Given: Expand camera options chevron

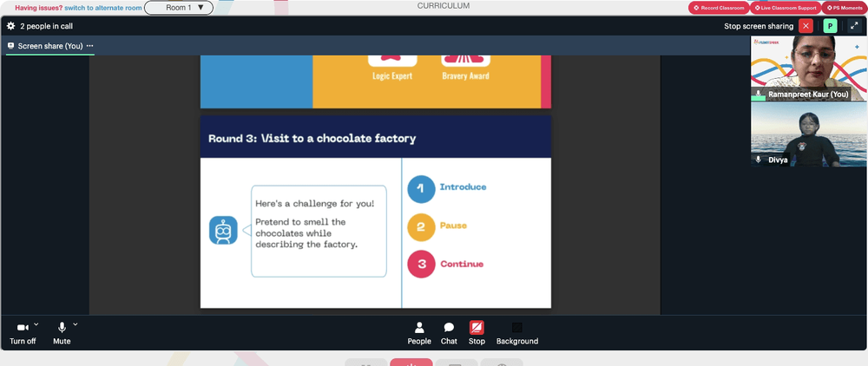Looking at the screenshot, I should coord(36,324).
